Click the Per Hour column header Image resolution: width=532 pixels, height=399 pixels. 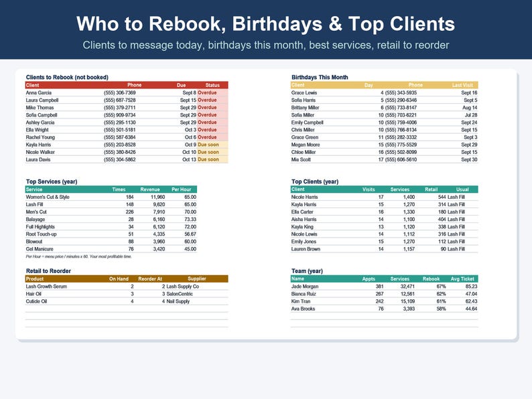click(181, 189)
